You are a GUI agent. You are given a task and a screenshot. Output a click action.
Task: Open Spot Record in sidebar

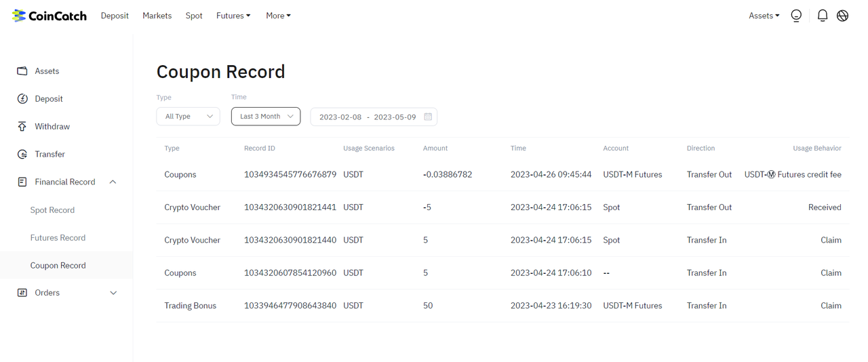pyautogui.click(x=52, y=210)
